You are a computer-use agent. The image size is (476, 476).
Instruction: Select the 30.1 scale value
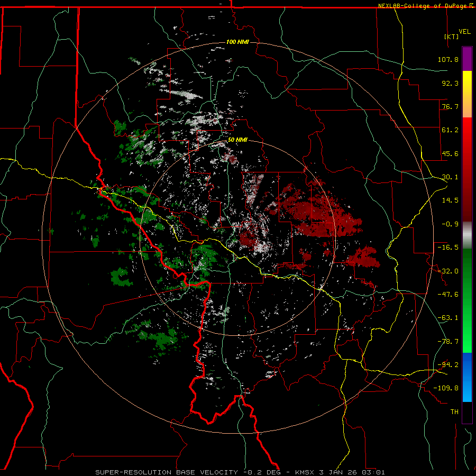pos(450,177)
